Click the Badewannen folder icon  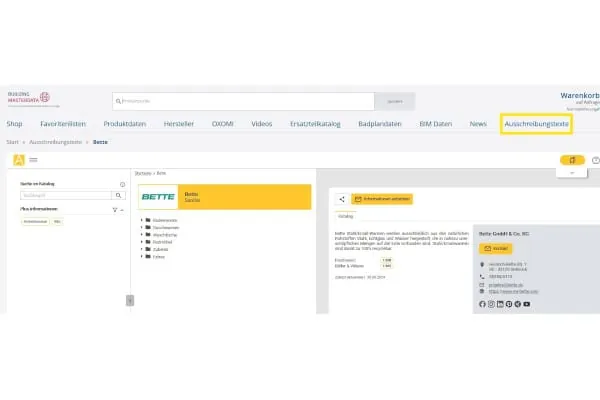(x=148, y=220)
